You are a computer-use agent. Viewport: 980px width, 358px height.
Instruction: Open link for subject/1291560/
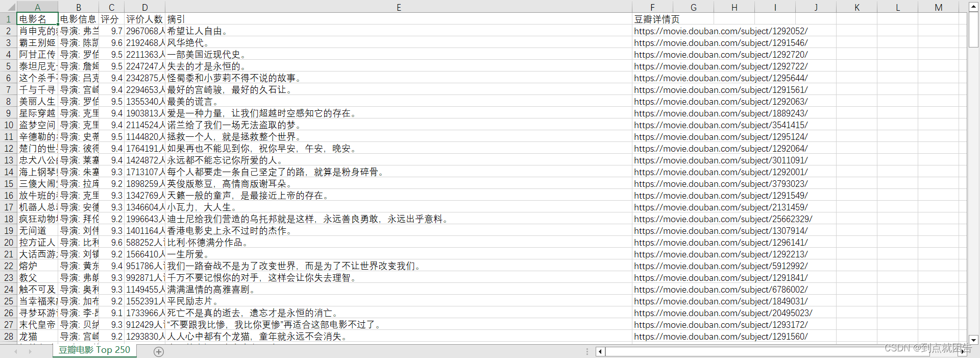click(721, 337)
